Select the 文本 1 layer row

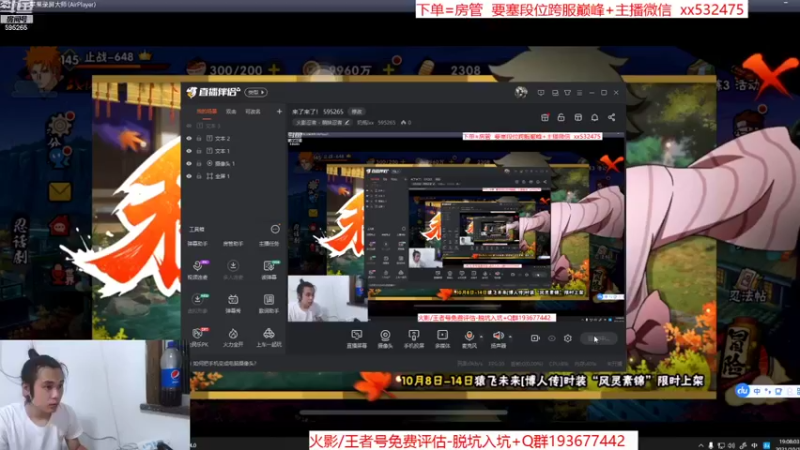point(234,151)
